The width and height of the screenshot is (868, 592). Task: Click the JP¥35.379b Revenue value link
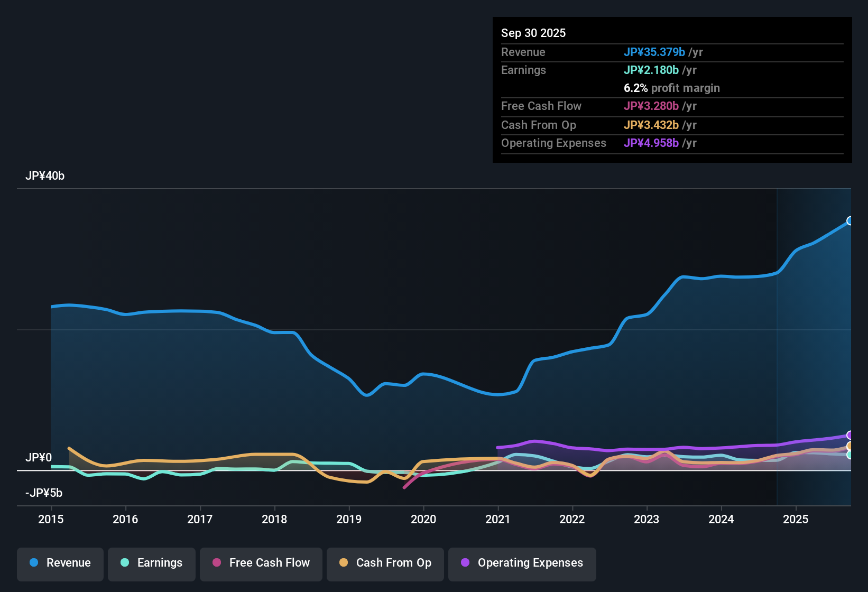tap(654, 52)
